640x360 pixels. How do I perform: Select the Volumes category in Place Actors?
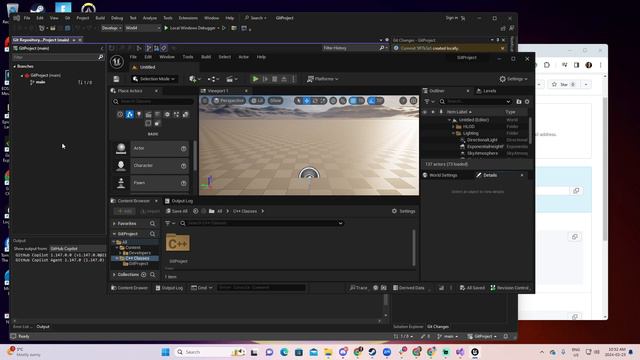148,123
